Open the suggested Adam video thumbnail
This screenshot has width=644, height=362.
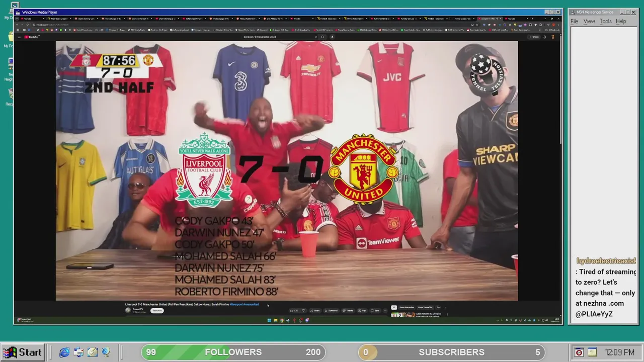403,315
